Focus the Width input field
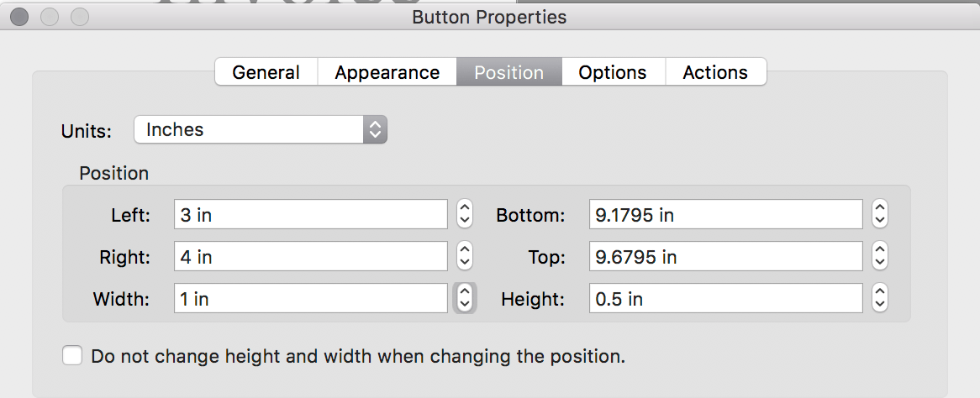Viewport: 980px width, 398px height. [x=310, y=298]
